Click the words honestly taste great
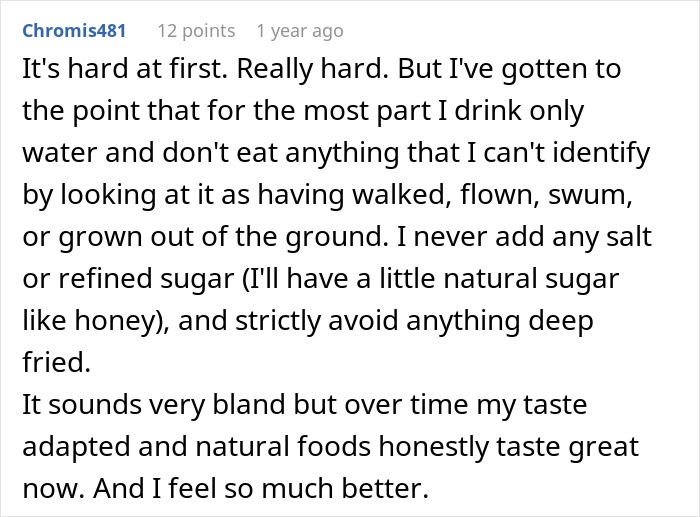The width and height of the screenshot is (700, 517). pos(509,447)
